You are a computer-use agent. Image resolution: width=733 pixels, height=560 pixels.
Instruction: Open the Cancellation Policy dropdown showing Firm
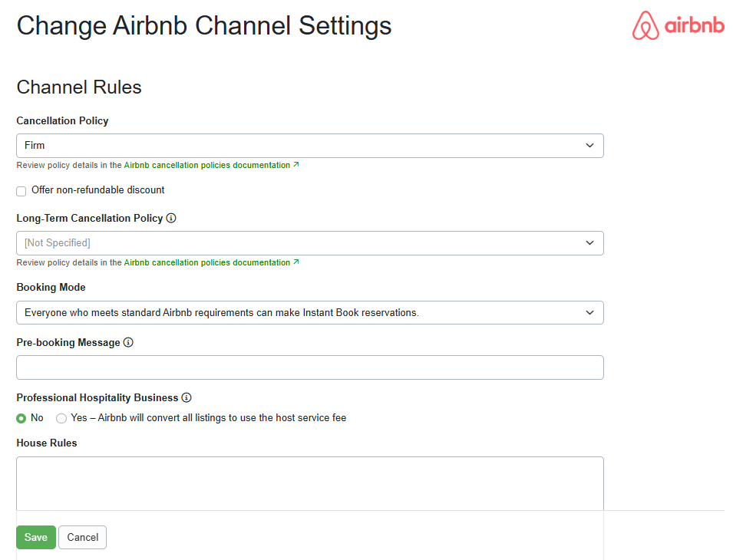click(309, 145)
